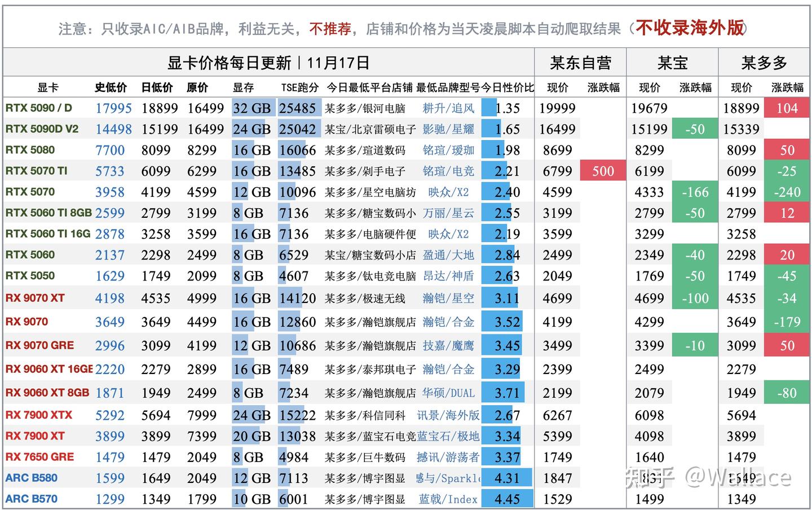Select the 某东自营 column header

581,62
